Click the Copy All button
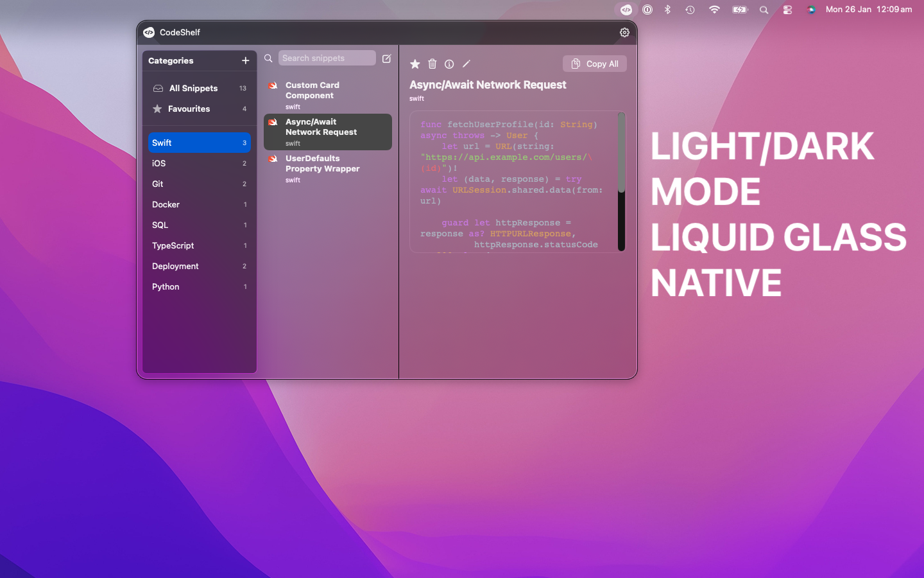924x578 pixels. [x=594, y=64]
